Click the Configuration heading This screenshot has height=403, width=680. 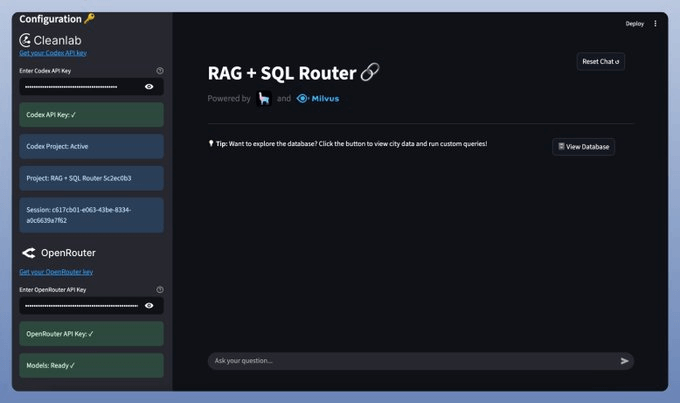click(50, 19)
